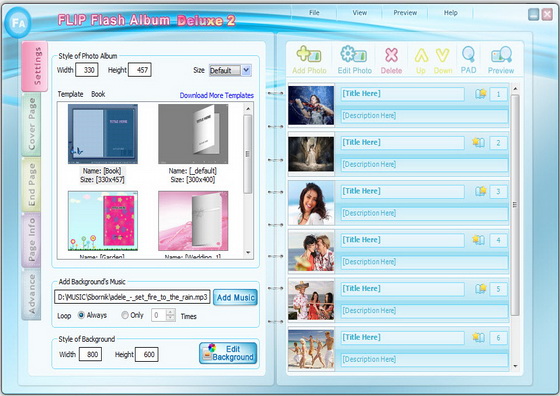Image resolution: width=560 pixels, height=396 pixels.
Task: Click the FA application logo
Action: point(18,22)
